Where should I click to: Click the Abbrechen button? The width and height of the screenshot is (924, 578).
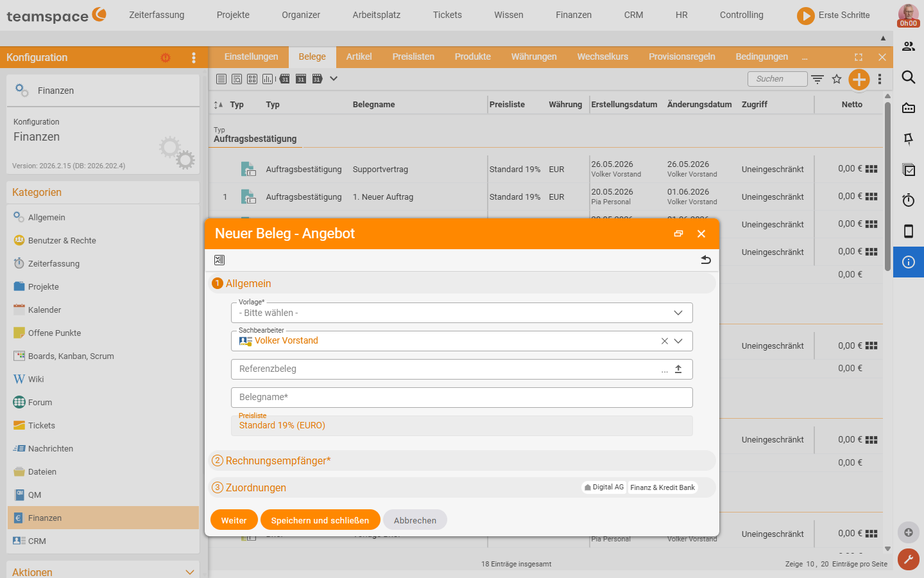click(415, 520)
